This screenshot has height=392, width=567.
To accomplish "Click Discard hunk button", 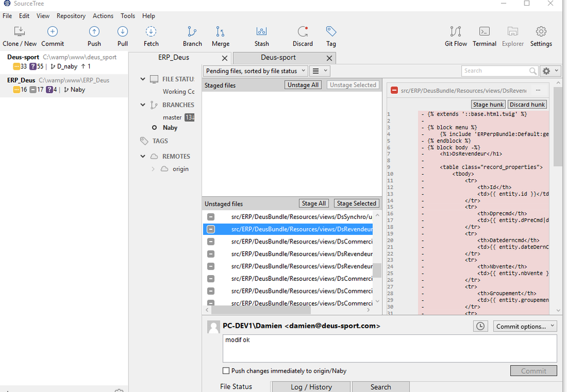I will point(527,104).
